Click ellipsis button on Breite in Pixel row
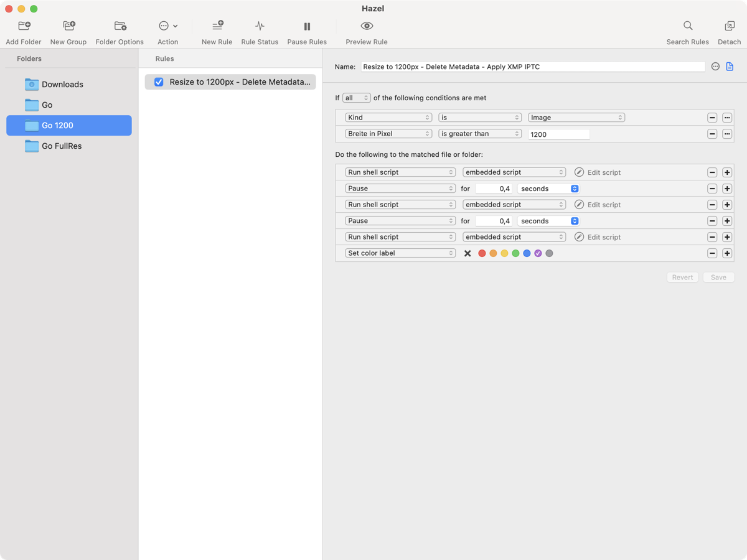Screen dimensions: 747x560 point(727,134)
